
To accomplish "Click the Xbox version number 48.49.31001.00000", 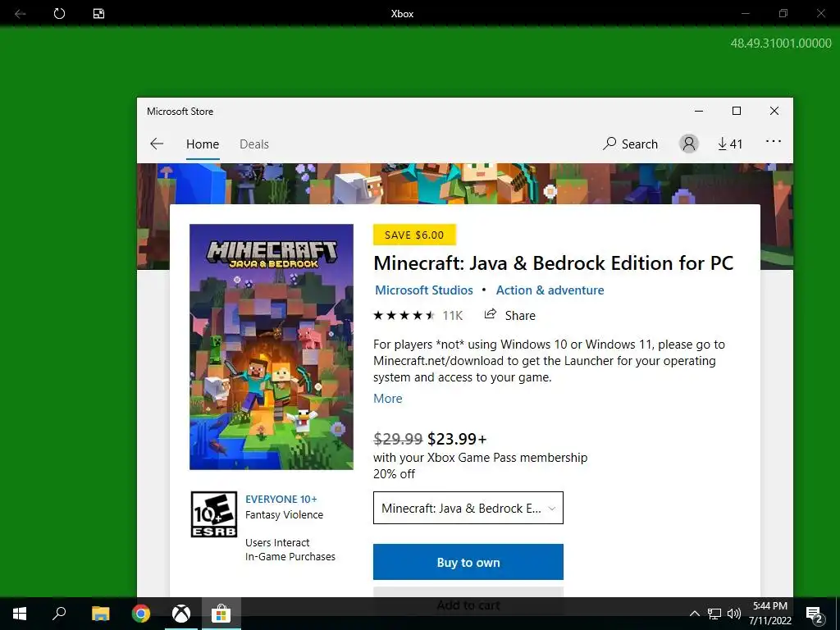I will click(781, 43).
